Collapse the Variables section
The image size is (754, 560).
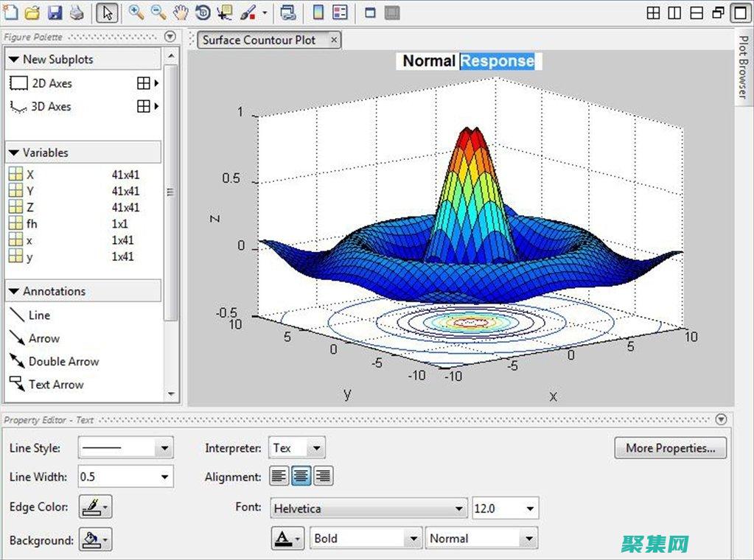coord(15,153)
